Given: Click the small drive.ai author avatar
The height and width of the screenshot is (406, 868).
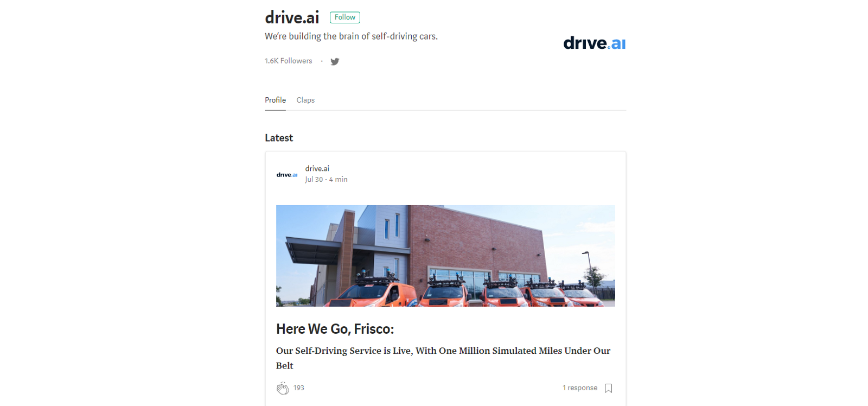Looking at the screenshot, I should point(287,175).
